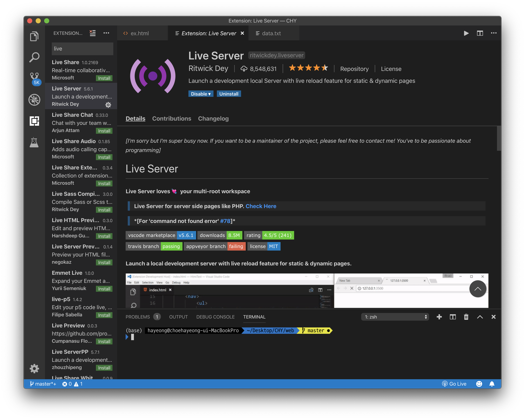Select the Extensions view icon
Viewport: 525px width, 420px height.
(x=34, y=121)
